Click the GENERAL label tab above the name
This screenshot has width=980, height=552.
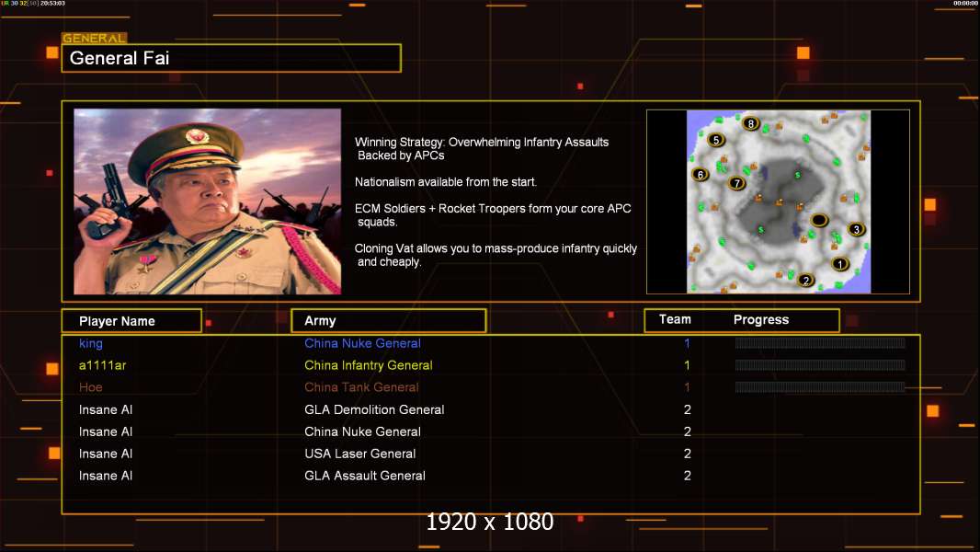tap(95, 38)
